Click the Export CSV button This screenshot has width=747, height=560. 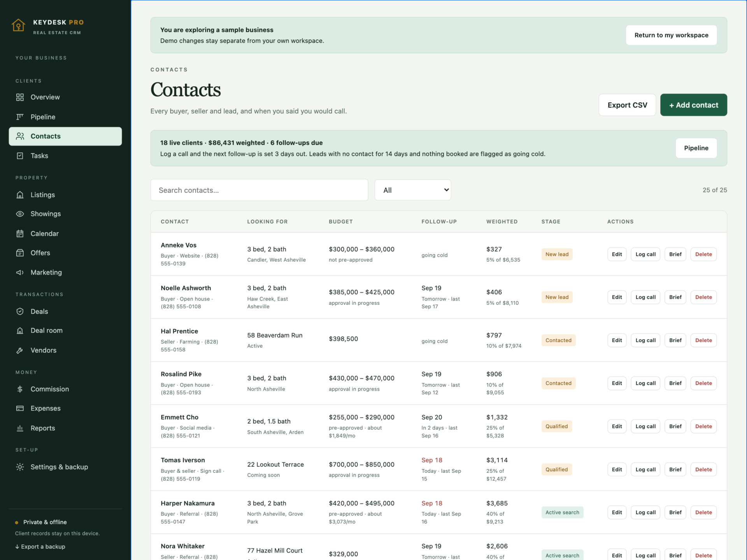coord(627,105)
